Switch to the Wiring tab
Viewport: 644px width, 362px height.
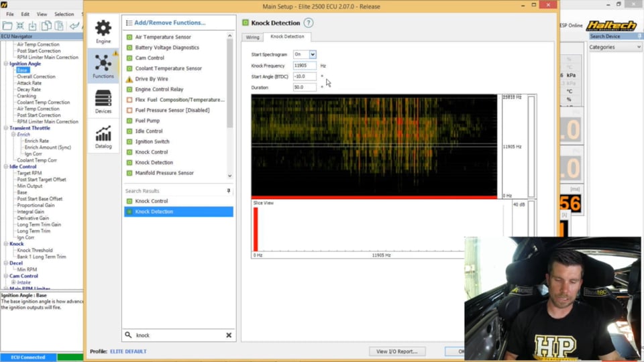pos(252,37)
